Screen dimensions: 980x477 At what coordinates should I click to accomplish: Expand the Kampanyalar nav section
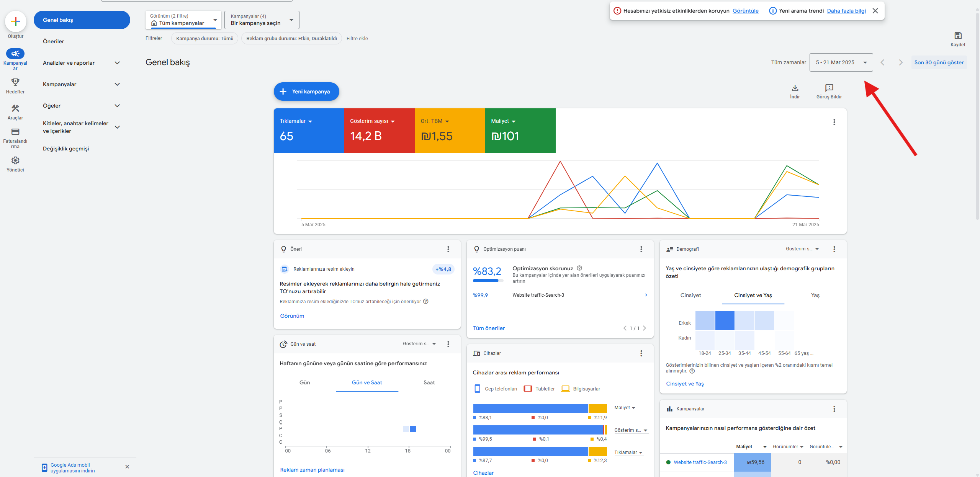tap(117, 84)
